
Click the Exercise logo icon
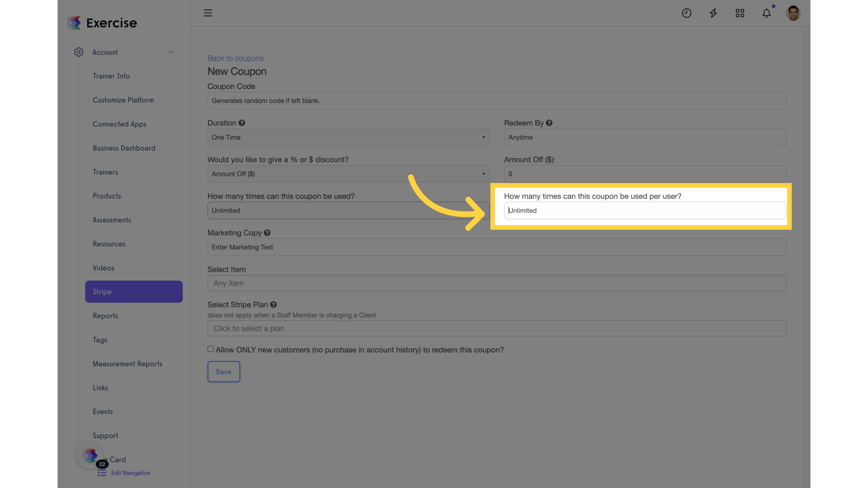coord(74,23)
